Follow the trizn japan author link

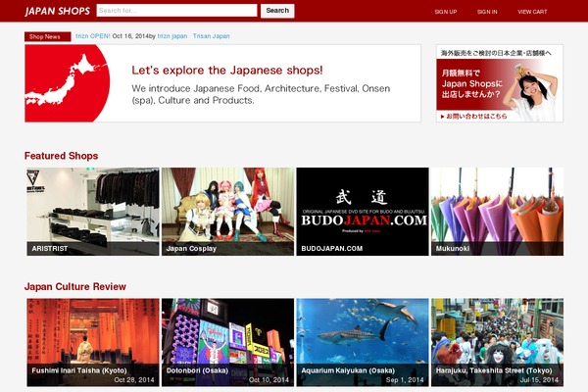[x=172, y=36]
